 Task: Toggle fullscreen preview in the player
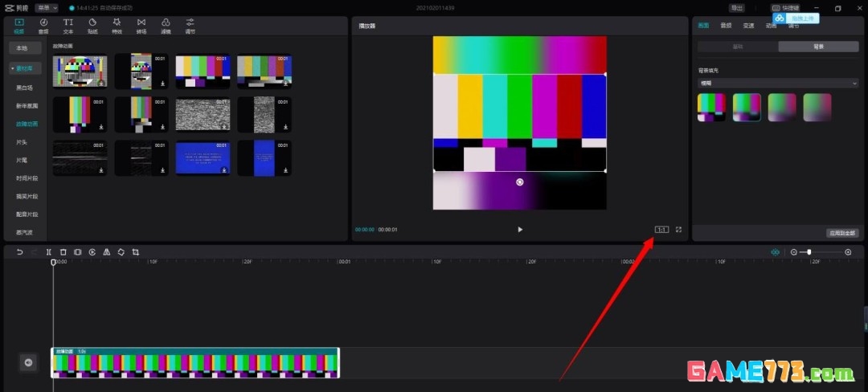tap(678, 229)
